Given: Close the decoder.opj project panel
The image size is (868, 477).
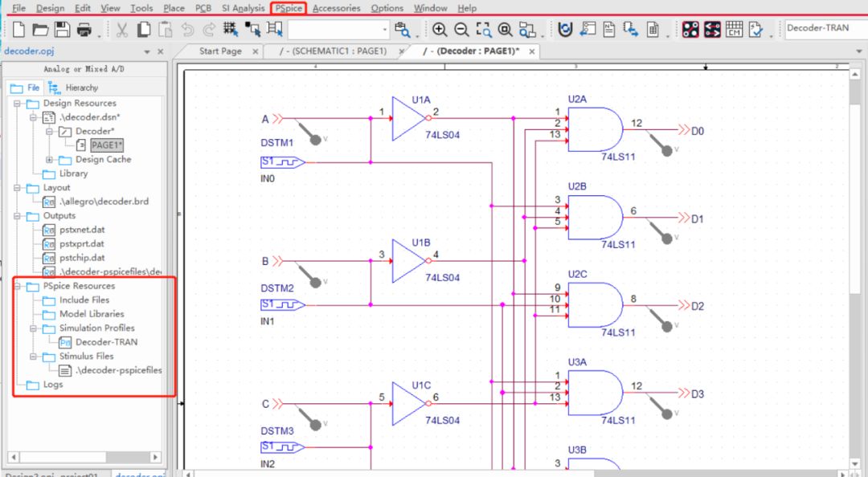Looking at the screenshot, I should pyautogui.click(x=161, y=51).
